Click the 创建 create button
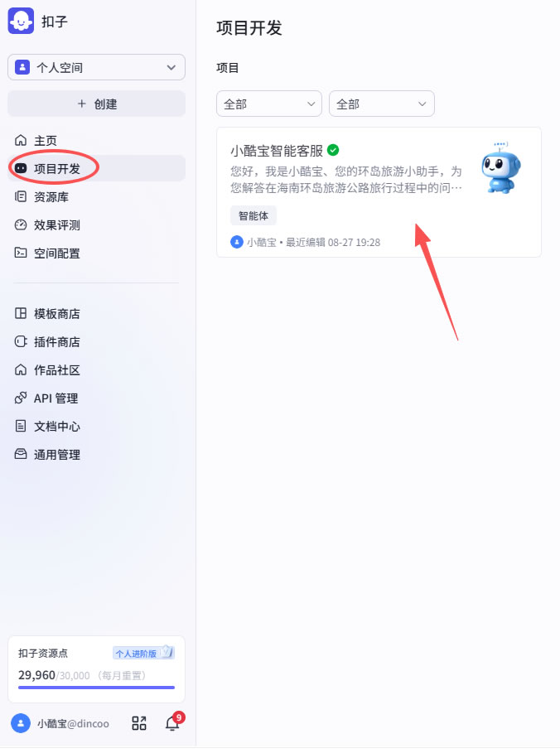The height and width of the screenshot is (753, 560). [96, 104]
